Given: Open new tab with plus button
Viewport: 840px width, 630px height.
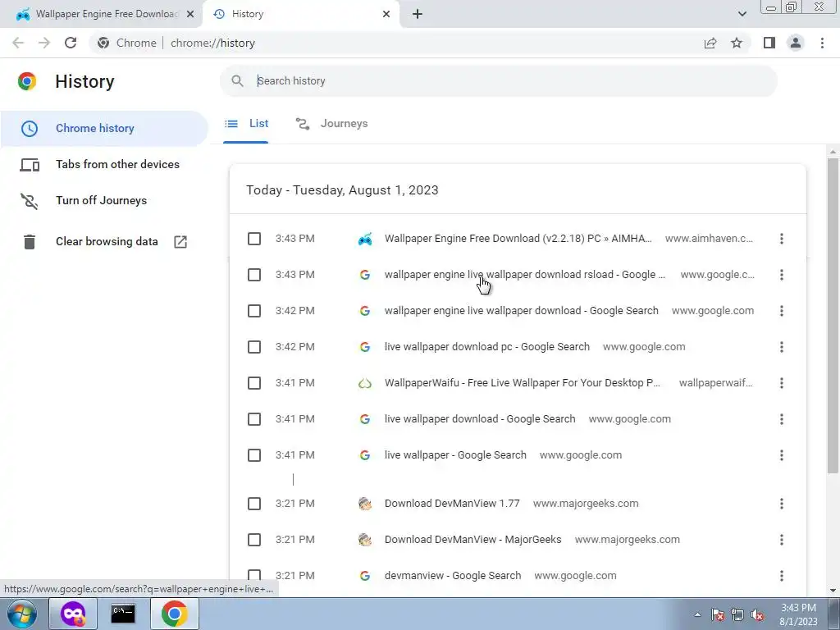Looking at the screenshot, I should click(x=418, y=14).
